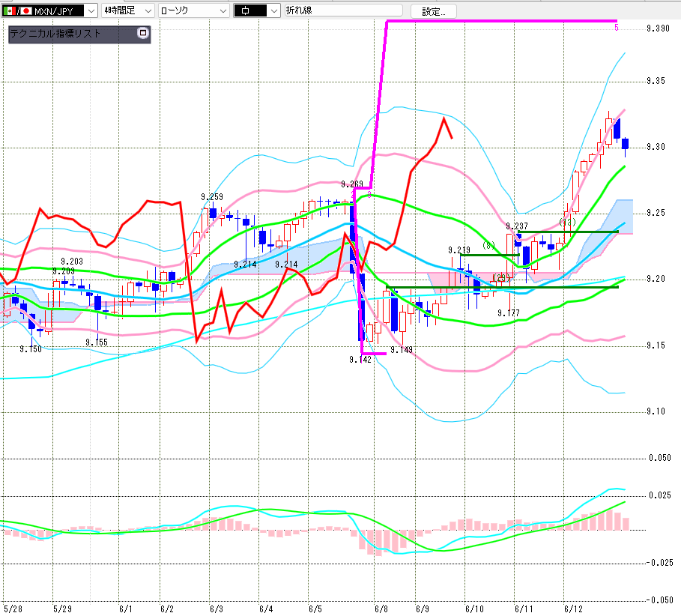This screenshot has height=616, width=681.
Task: Click the magenta 5 wave label
Action: click(617, 28)
